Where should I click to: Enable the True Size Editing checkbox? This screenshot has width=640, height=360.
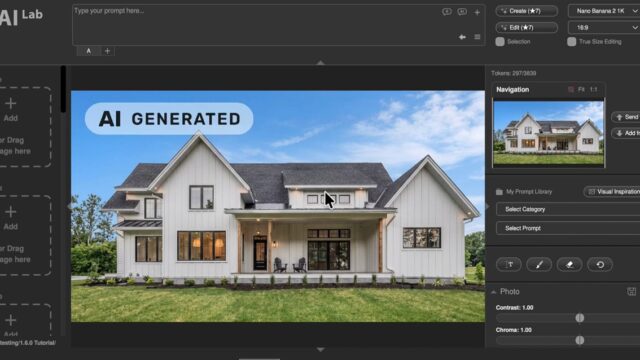point(571,42)
